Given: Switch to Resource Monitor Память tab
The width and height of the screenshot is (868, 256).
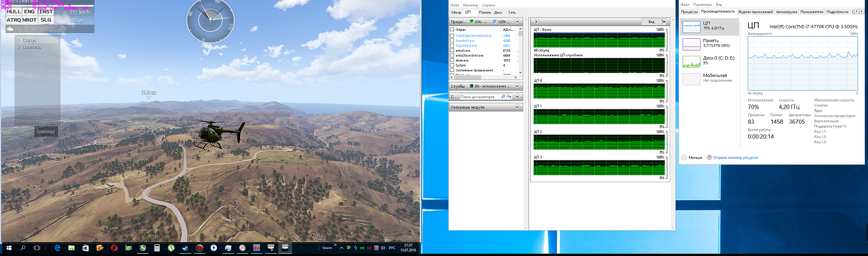Looking at the screenshot, I should pos(485,12).
